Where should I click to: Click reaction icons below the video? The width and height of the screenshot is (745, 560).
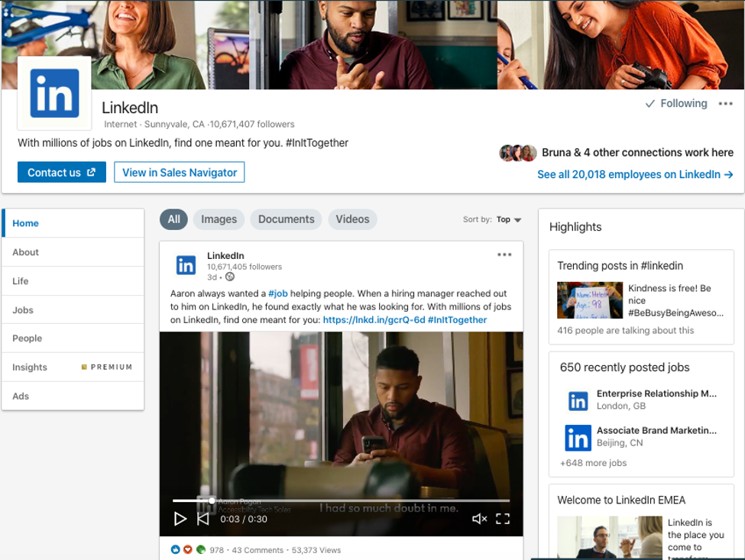coord(188,549)
